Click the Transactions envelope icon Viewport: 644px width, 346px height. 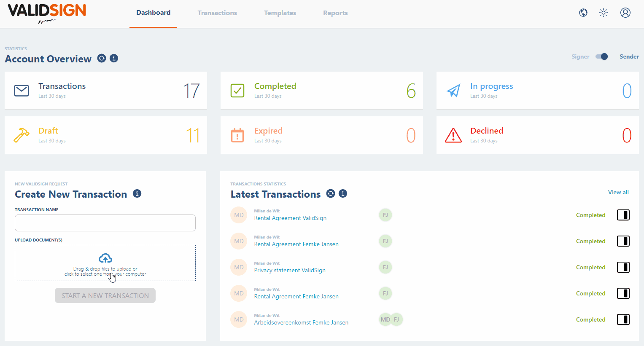[22, 91]
